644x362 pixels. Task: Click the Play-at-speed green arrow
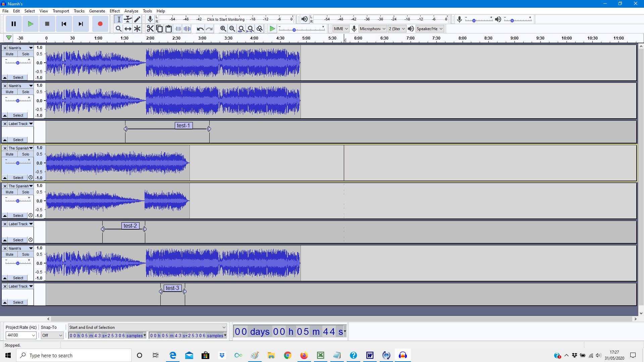pyautogui.click(x=272, y=29)
